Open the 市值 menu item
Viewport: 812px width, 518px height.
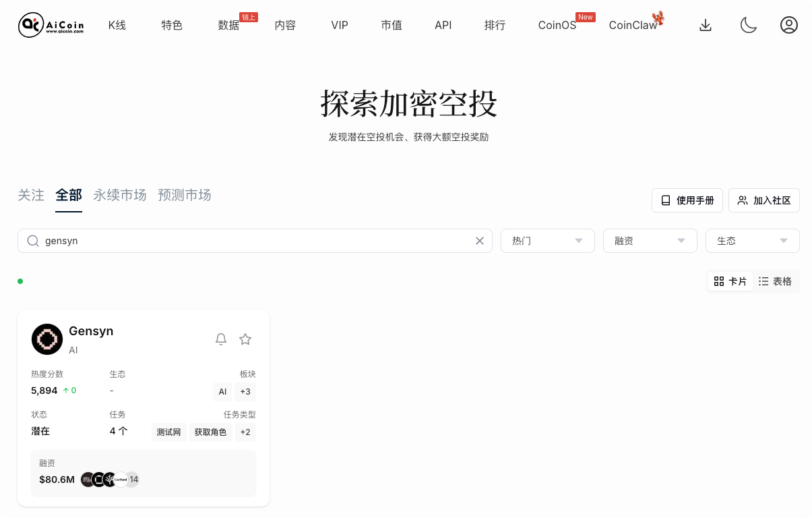click(392, 25)
